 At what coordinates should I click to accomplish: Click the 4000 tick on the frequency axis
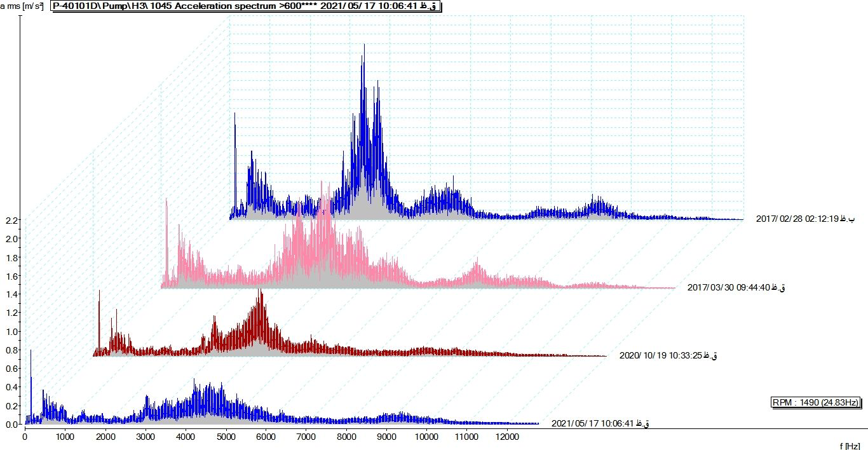pyautogui.click(x=186, y=436)
